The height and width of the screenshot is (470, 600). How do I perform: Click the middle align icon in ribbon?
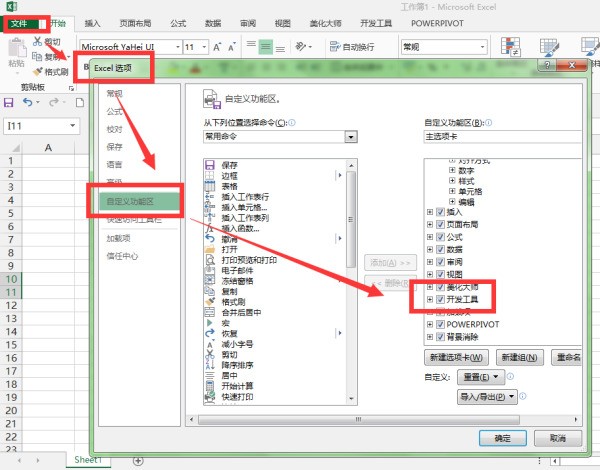point(266,47)
